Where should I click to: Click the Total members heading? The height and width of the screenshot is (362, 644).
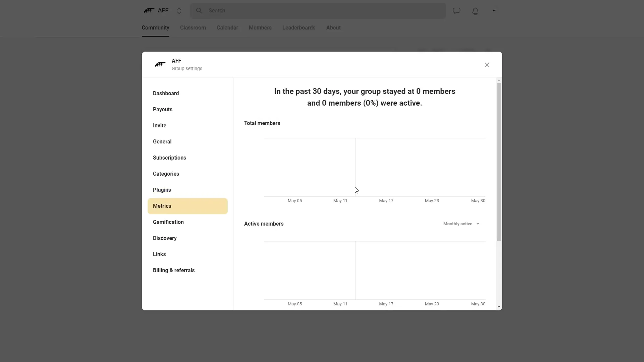coord(262,123)
